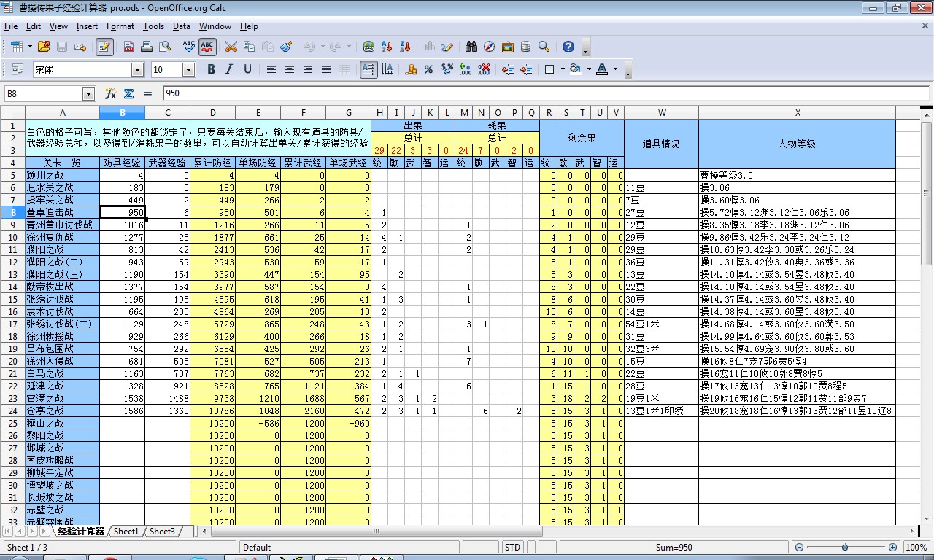934x560 pixels.
Task: Open the font name dropdown
Action: [x=137, y=69]
